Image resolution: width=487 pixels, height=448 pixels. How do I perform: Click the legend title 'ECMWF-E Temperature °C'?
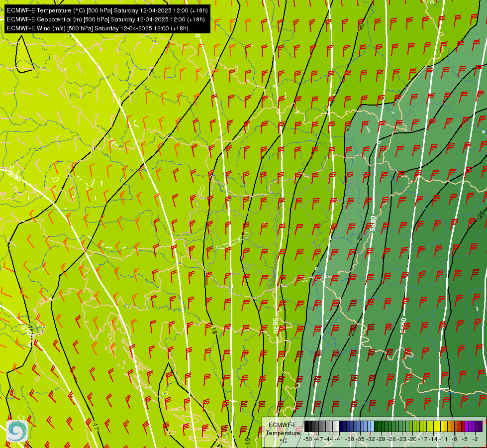tap(283, 433)
